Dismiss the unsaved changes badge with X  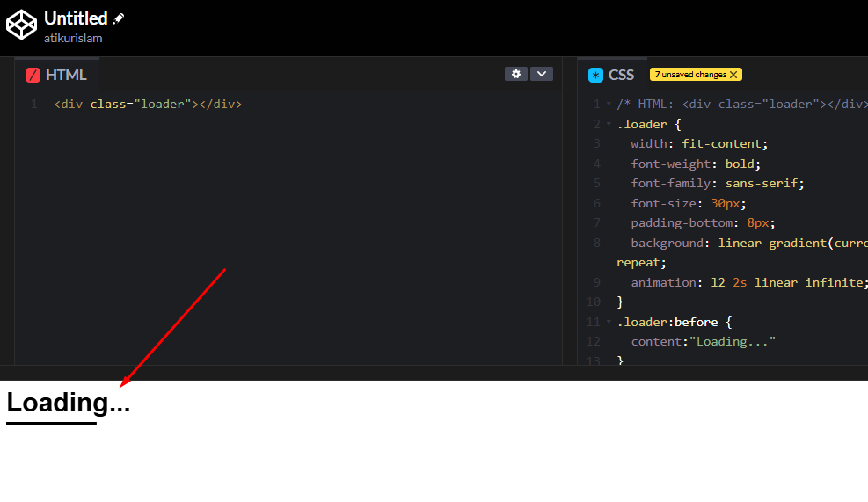733,75
